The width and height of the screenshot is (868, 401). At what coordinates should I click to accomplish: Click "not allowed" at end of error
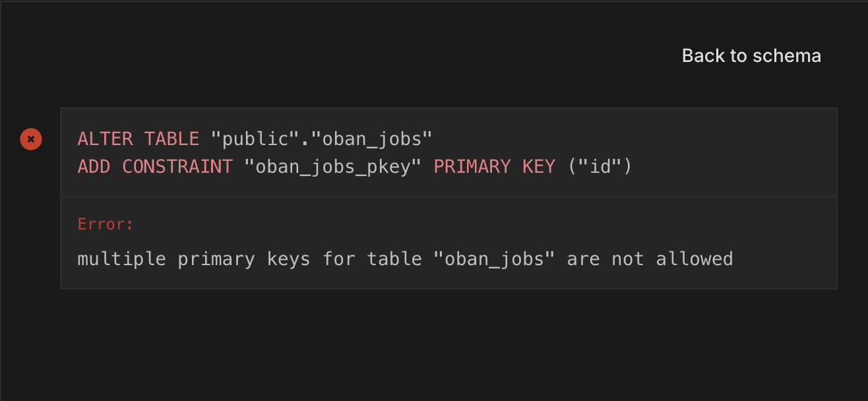click(672, 259)
